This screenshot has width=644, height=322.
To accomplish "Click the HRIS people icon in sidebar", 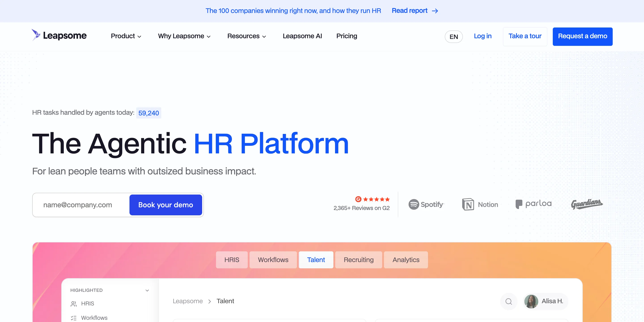I will (x=74, y=304).
